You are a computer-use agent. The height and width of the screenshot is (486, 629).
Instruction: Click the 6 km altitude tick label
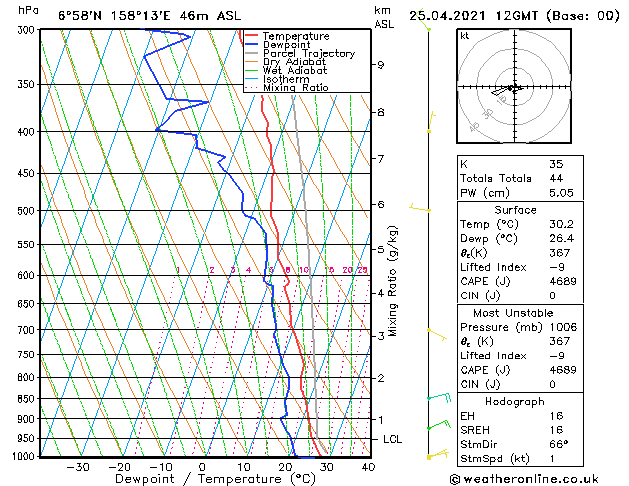(381, 205)
